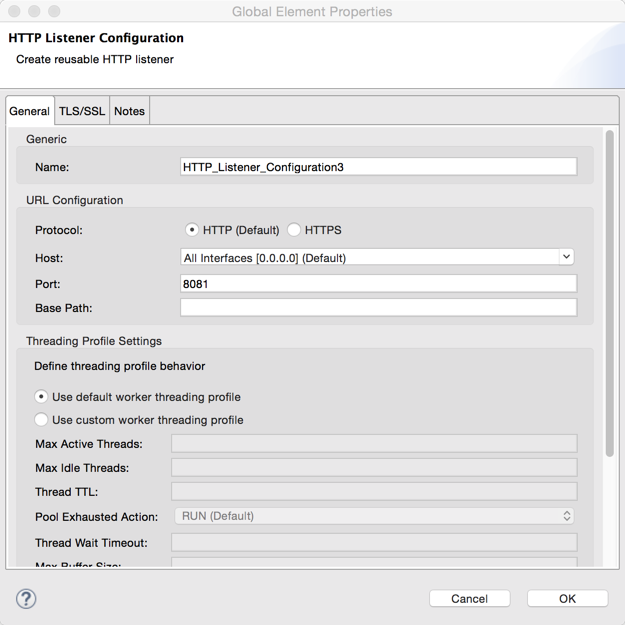Click the Name input field
This screenshot has width=625, height=625.
tap(378, 167)
